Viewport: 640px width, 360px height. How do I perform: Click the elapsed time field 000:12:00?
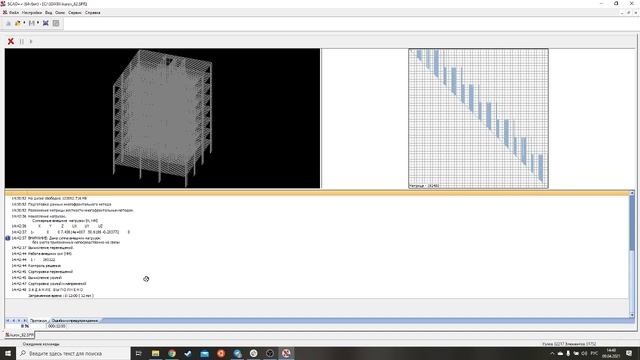pyautogui.click(x=57, y=326)
